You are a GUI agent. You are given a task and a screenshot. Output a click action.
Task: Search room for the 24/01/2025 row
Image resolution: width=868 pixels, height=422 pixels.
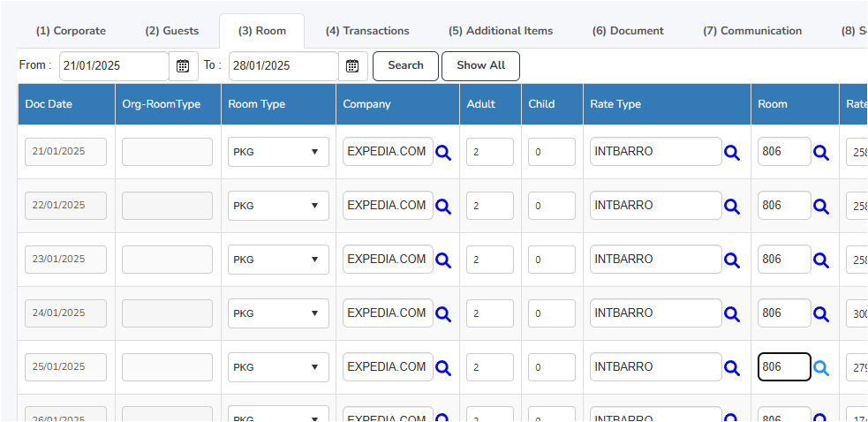pyautogui.click(x=821, y=314)
